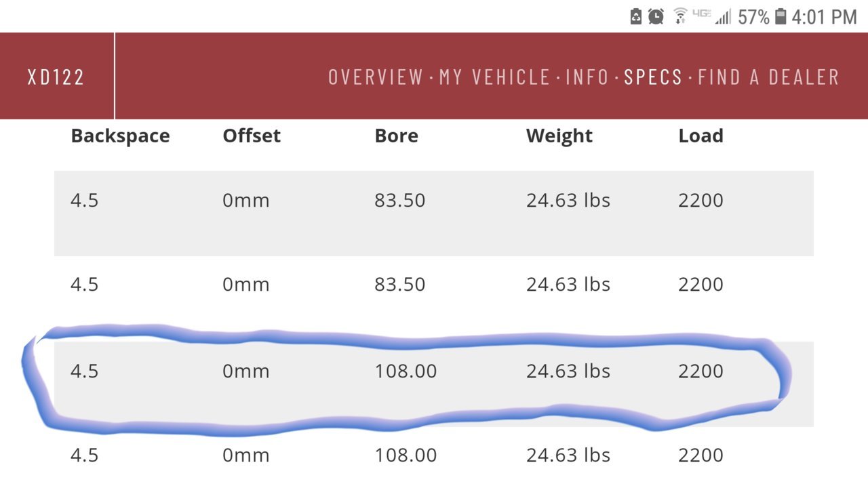Switch to the Info tab
The width and height of the screenshot is (868, 488).
(x=587, y=77)
